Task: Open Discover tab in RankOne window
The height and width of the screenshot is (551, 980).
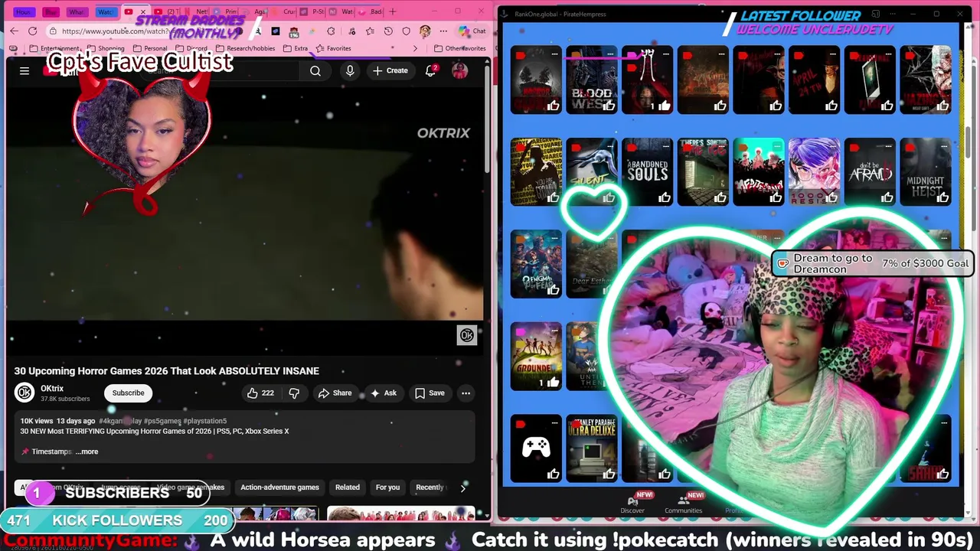Action: point(632,504)
